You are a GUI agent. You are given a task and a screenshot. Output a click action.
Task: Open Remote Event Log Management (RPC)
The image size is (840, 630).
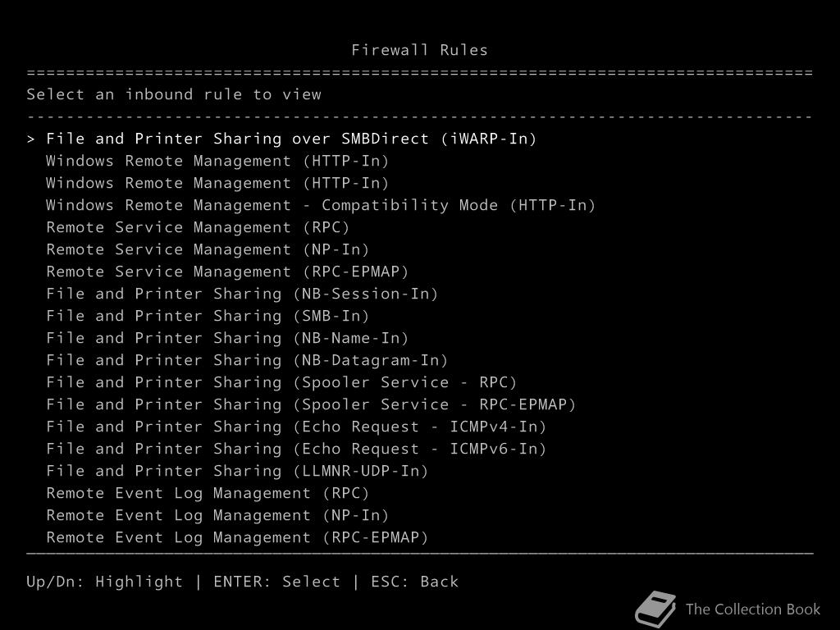pyautogui.click(x=208, y=493)
